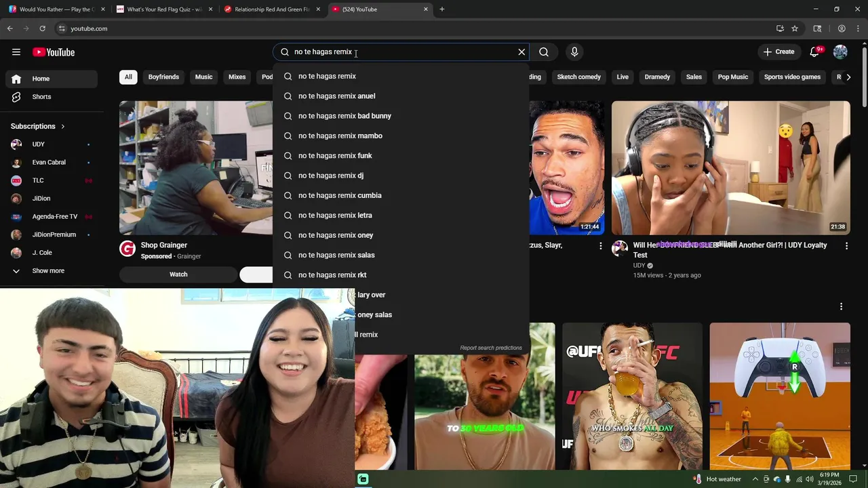
Task: Open the Grainger sponsored video thumbnail
Action: (x=196, y=167)
